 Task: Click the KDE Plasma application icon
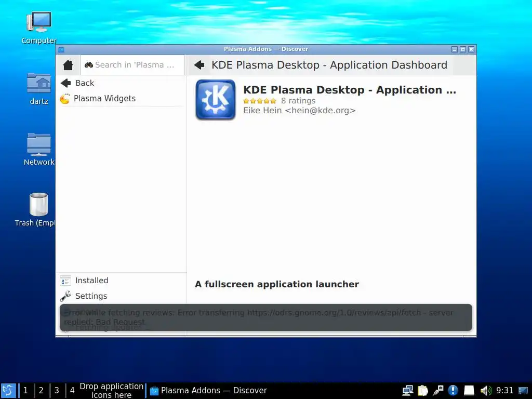click(216, 99)
